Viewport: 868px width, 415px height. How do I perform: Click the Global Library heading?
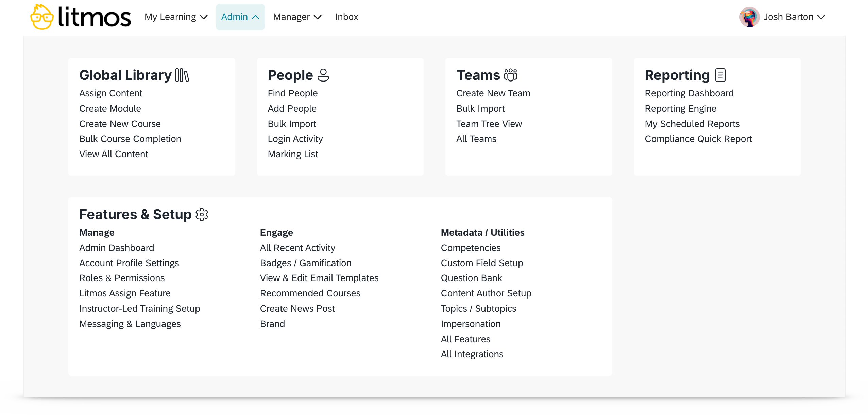[125, 75]
